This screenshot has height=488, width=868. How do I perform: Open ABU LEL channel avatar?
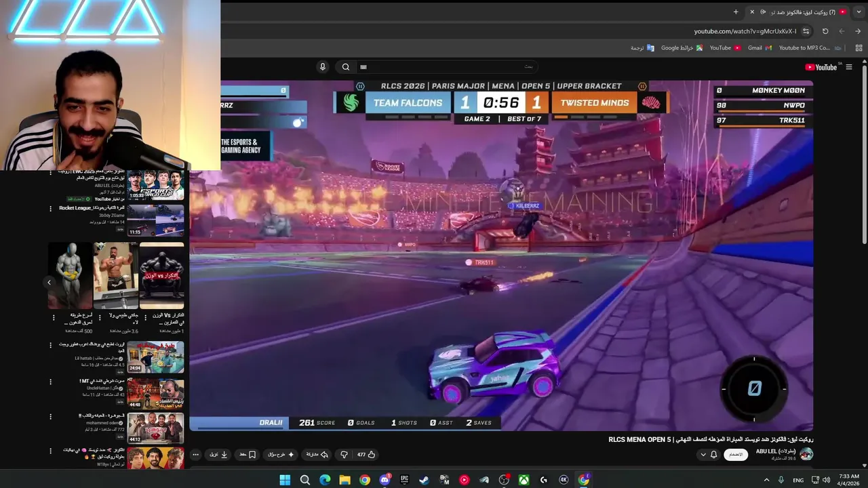tap(806, 454)
